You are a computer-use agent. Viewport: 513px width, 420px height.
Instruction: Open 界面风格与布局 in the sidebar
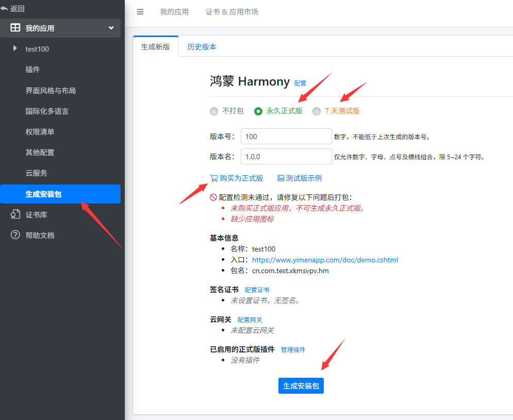pos(51,90)
